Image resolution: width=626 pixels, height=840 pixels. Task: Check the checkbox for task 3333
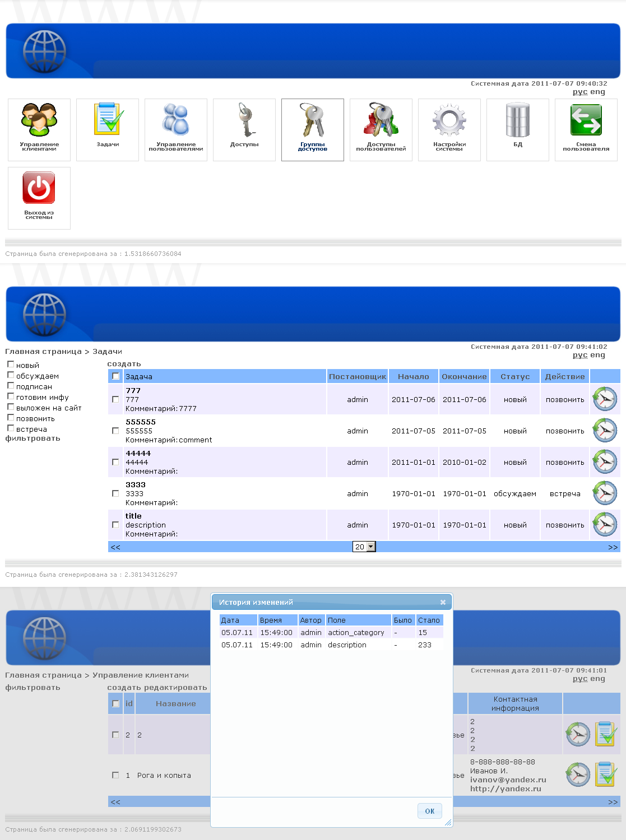pyautogui.click(x=115, y=493)
